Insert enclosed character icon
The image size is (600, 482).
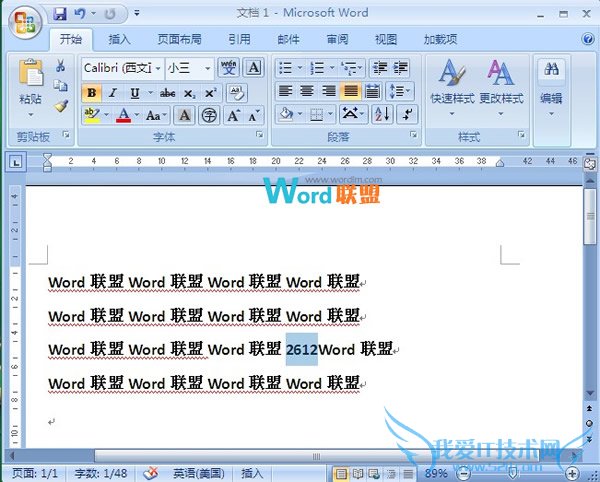click(x=209, y=115)
